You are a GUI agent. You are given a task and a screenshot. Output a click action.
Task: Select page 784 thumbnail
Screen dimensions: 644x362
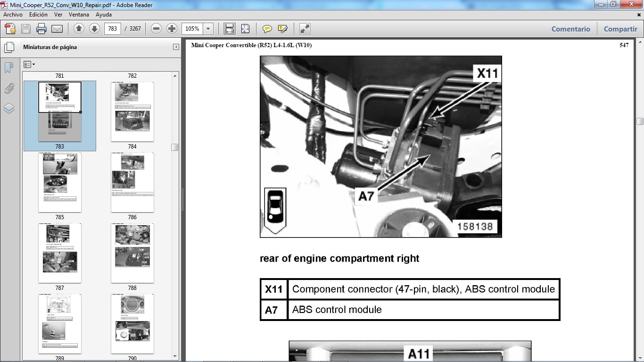point(132,112)
